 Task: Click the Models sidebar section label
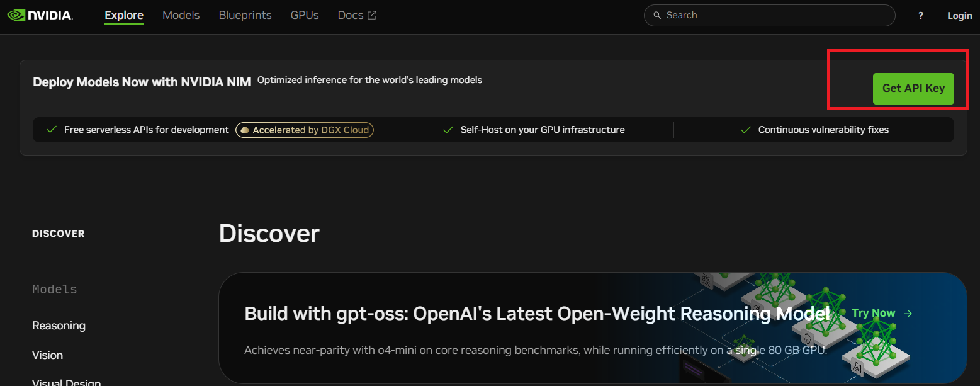(55, 290)
